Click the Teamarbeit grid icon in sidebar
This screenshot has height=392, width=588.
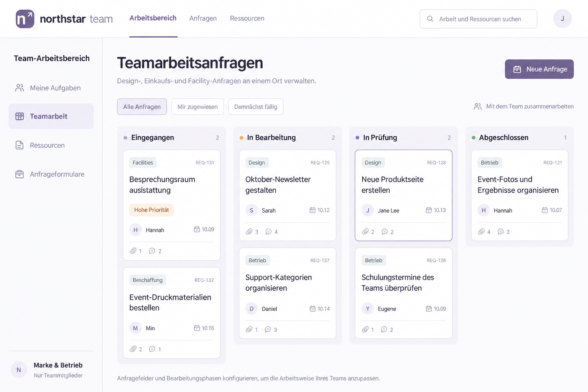(x=20, y=116)
